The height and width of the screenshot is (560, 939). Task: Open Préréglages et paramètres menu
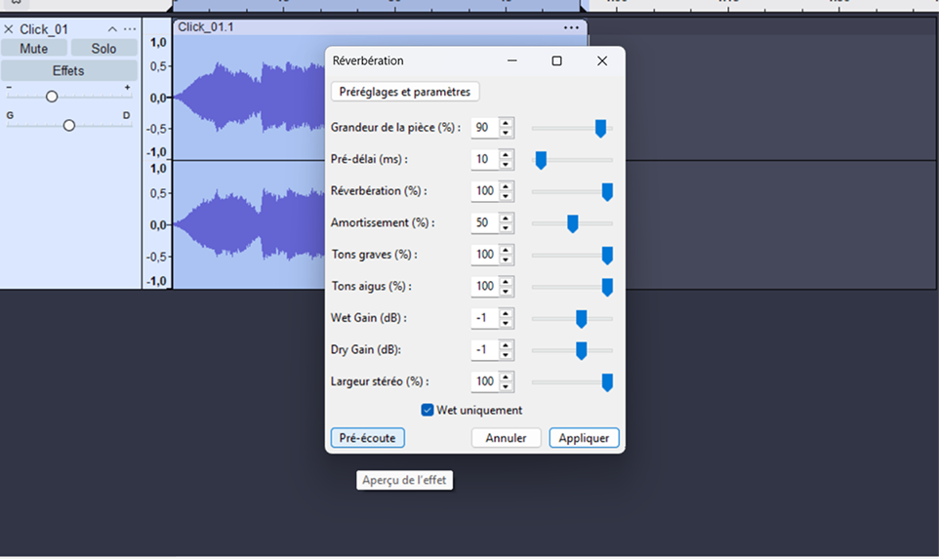tap(405, 92)
